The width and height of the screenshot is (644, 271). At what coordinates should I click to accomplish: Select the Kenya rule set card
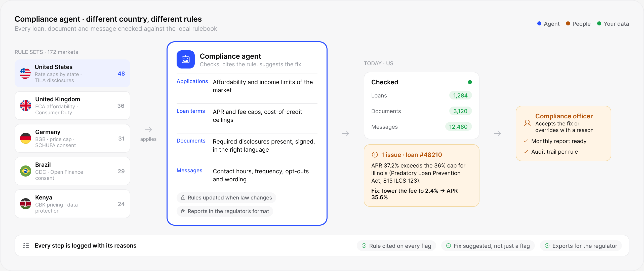coord(72,204)
